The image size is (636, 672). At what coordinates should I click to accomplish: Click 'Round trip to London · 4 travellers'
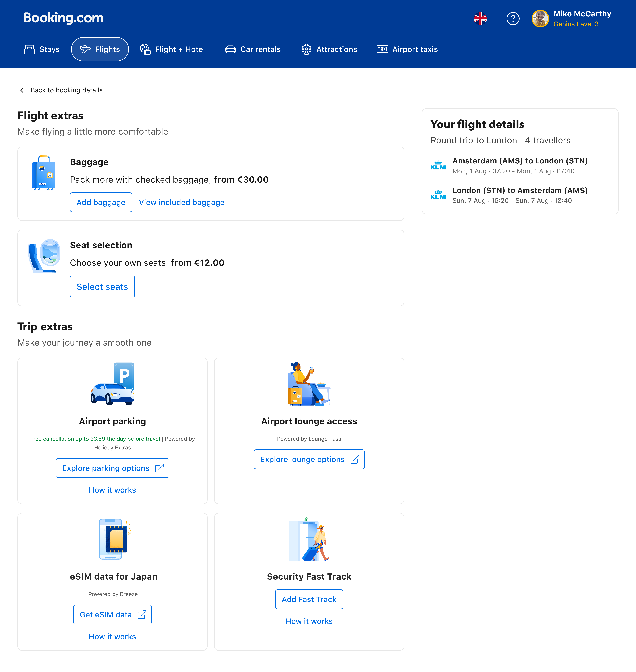(x=500, y=140)
